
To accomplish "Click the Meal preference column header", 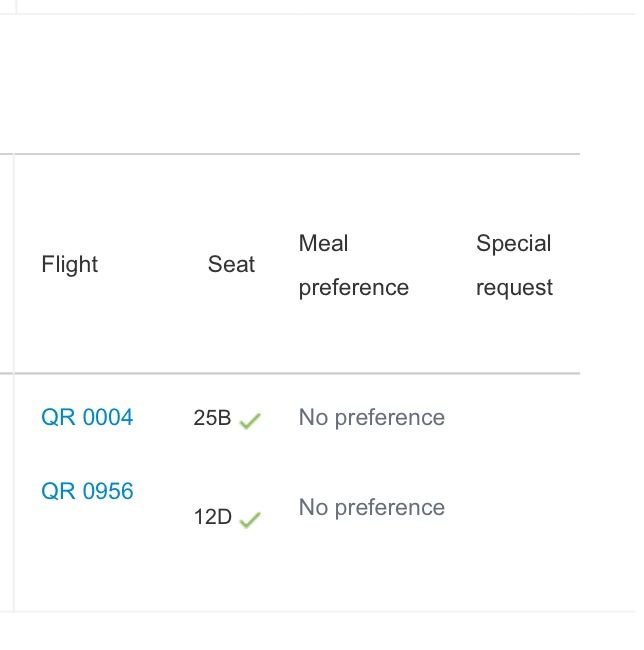I will 353,265.
